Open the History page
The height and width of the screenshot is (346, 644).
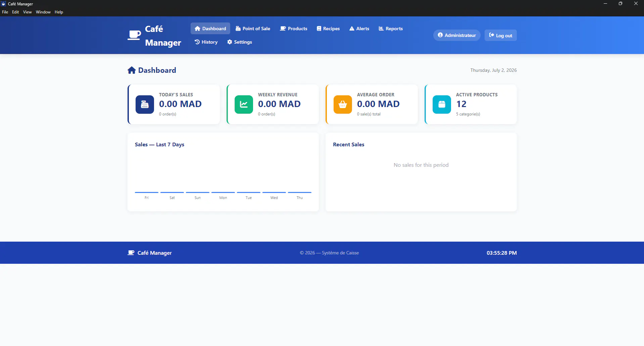206,42
